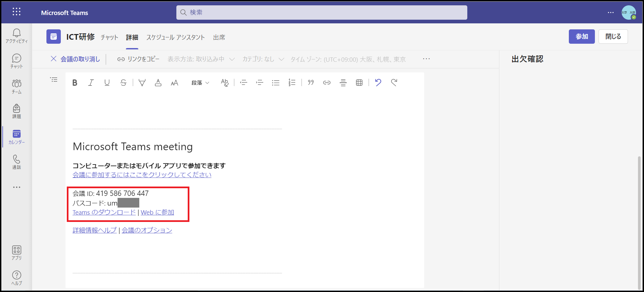644x292 pixels.
Task: Open Calls (通話) in the sidebar
Action: [17, 162]
